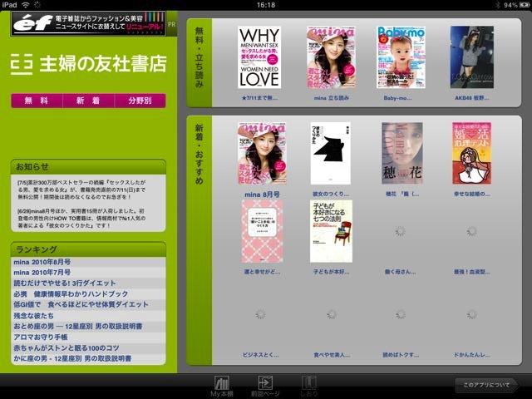
Task: Open the My本棚 bookshelf icon
Action: pos(222,386)
